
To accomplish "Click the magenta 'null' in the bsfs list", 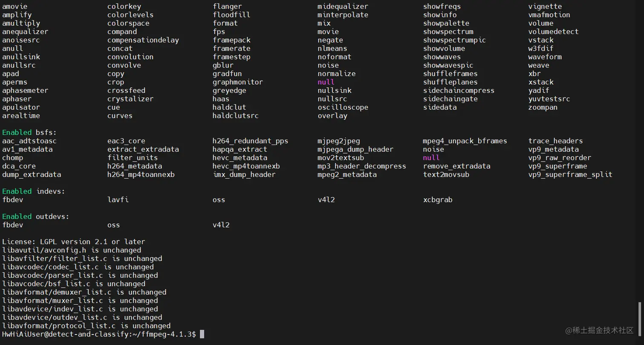I will [x=431, y=158].
